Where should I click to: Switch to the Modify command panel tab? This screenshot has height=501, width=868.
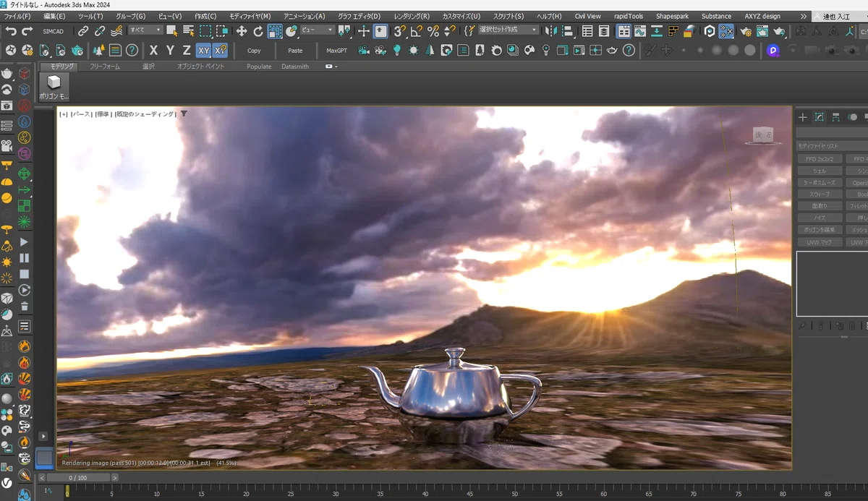coord(820,117)
